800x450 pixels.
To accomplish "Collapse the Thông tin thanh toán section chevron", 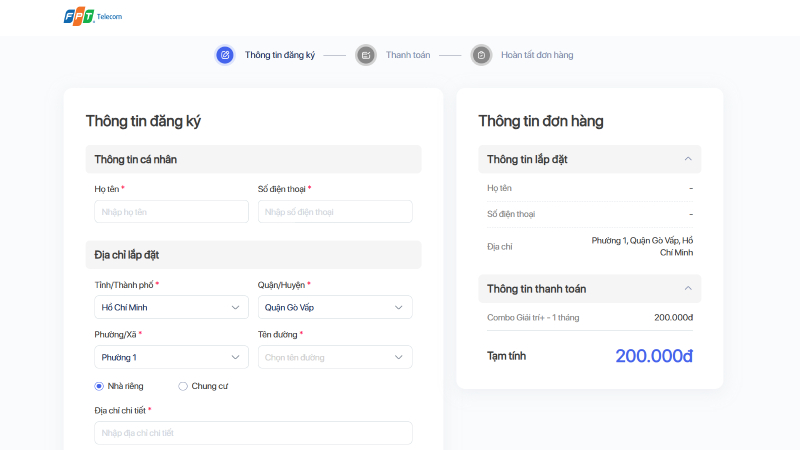I will (x=688, y=289).
